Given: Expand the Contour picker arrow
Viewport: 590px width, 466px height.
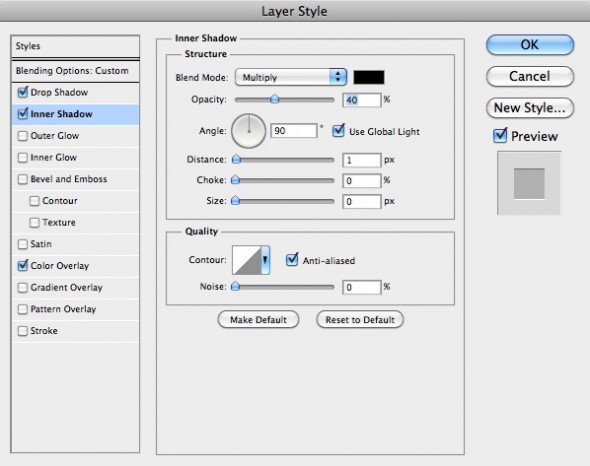Looking at the screenshot, I should (265, 260).
